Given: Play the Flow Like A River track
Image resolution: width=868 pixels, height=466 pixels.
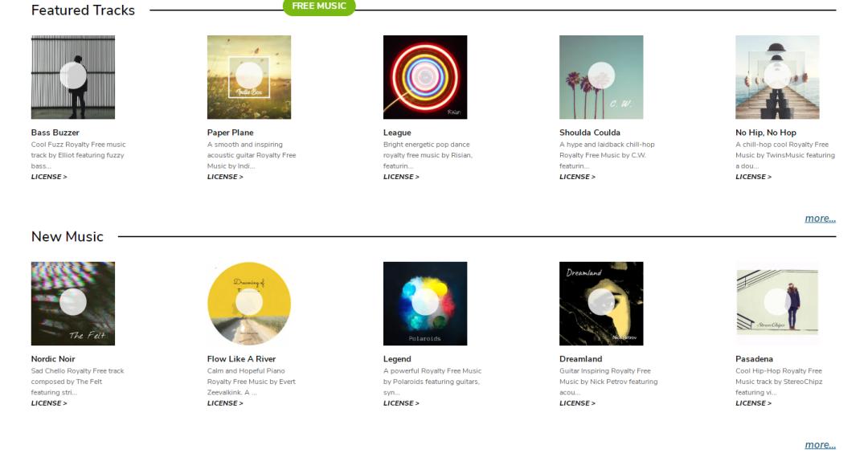Looking at the screenshot, I should pos(249,303).
